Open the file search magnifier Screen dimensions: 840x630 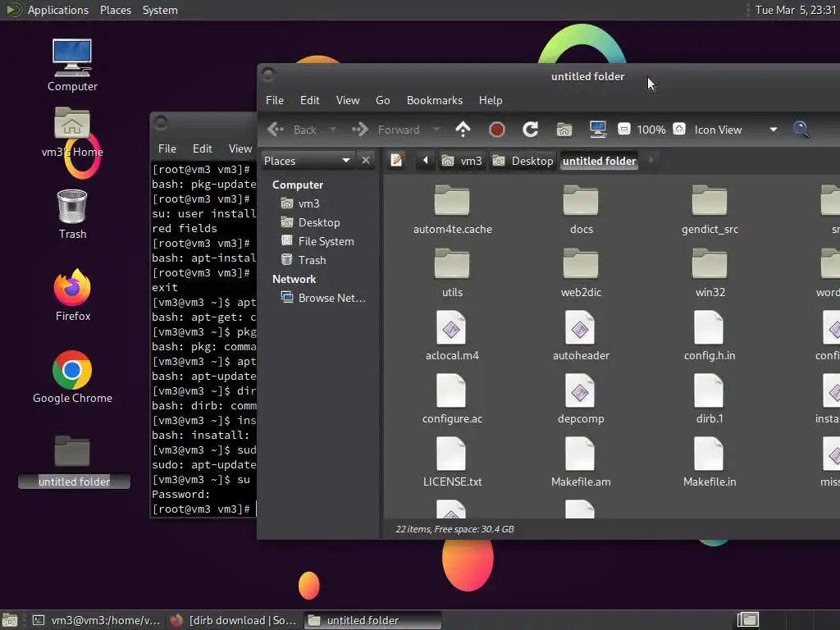pyautogui.click(x=801, y=130)
